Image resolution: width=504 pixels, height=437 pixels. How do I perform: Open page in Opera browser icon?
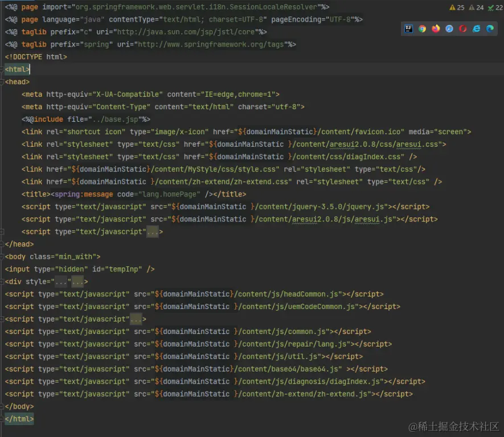pos(463,29)
